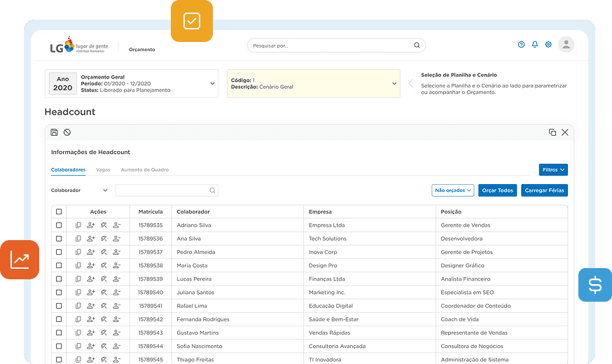Open the Cenário Geral dropdown

394,83
